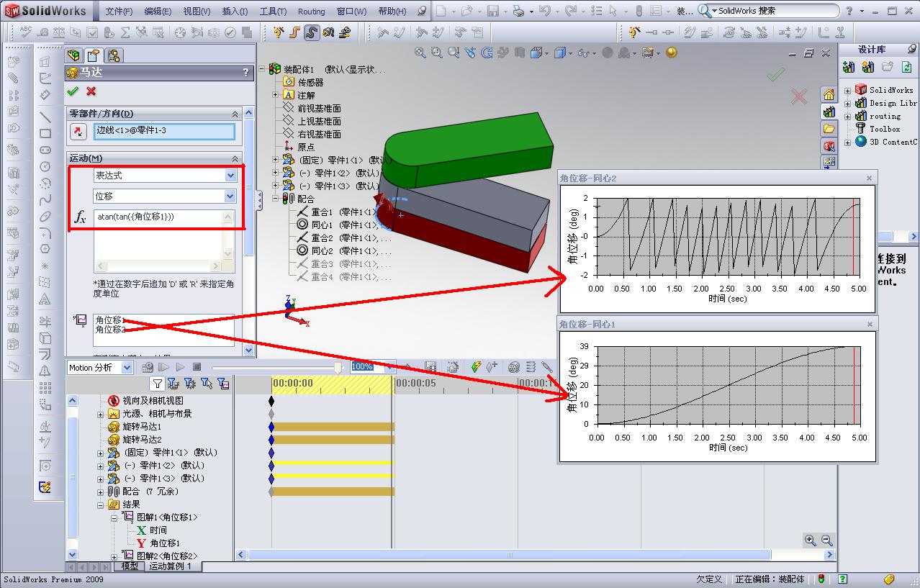This screenshot has width=920, height=588.
Task: Click the Add key point icon
Action: click(x=492, y=367)
